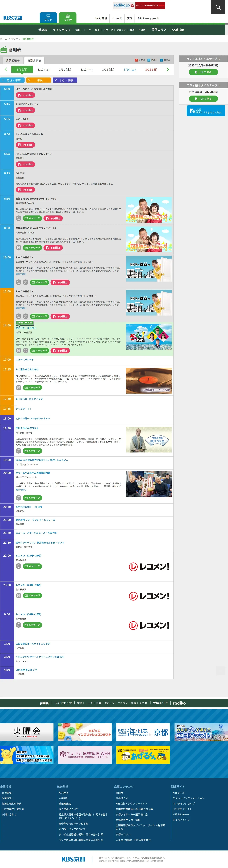Go to previous week with the left chevron
Image resolution: width=228 pixels, height=868 pixels.
coord(6,69)
